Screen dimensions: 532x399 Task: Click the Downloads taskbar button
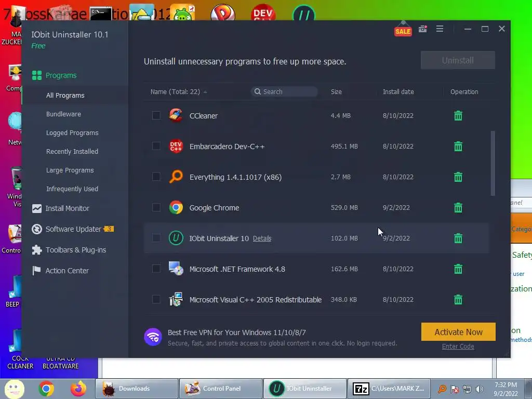click(x=137, y=389)
